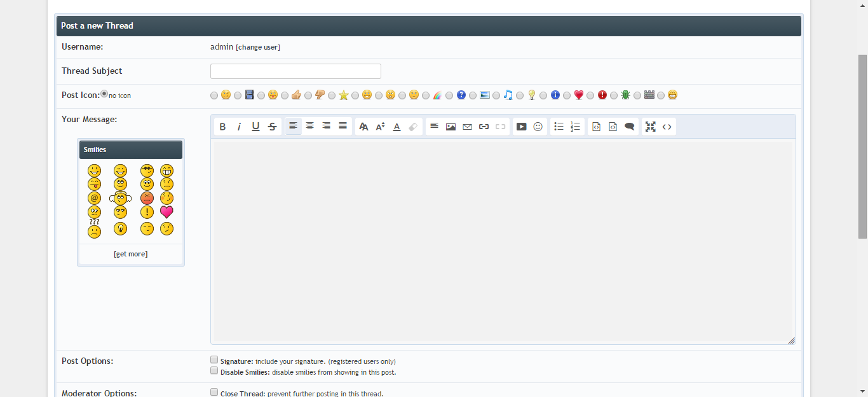
Task: Justify the message text
Action: (x=342, y=126)
